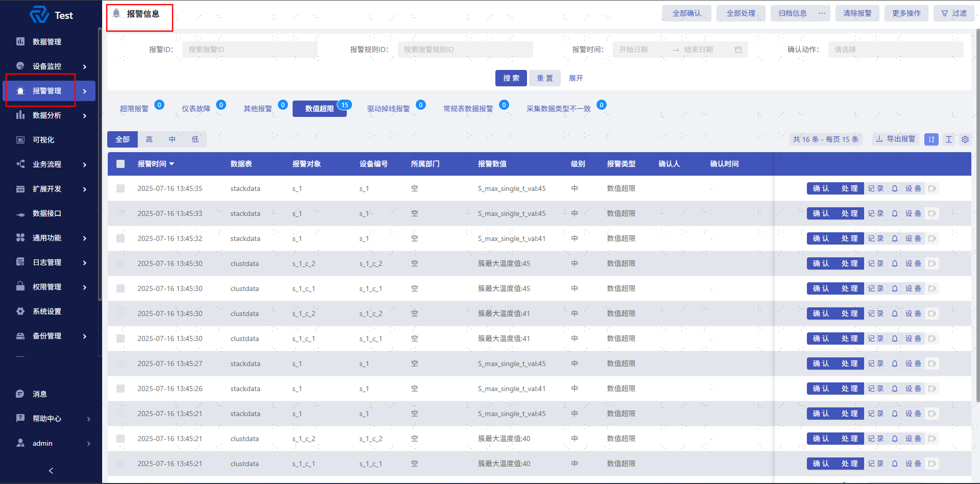Check the s_1_c_2 簇最大温度值:45 row checkbox

(121, 263)
